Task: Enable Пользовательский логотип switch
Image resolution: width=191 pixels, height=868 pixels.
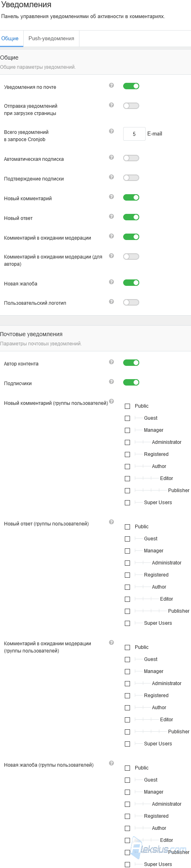Action: point(131,302)
